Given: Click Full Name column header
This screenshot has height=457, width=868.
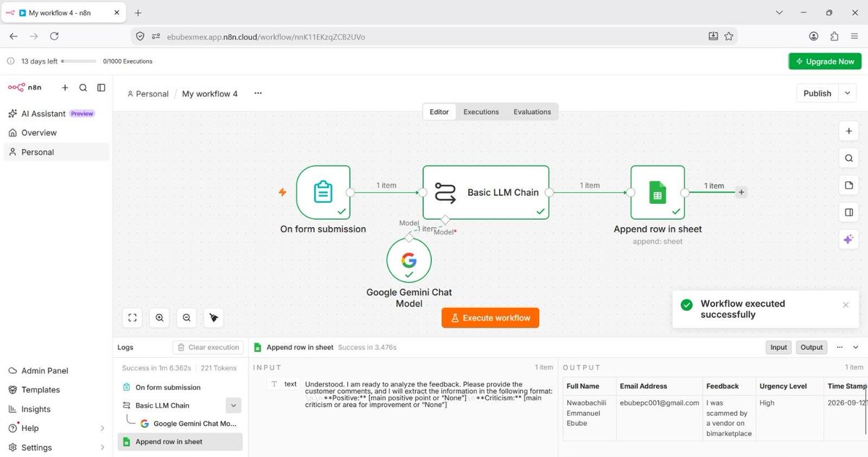Looking at the screenshot, I should (x=589, y=386).
